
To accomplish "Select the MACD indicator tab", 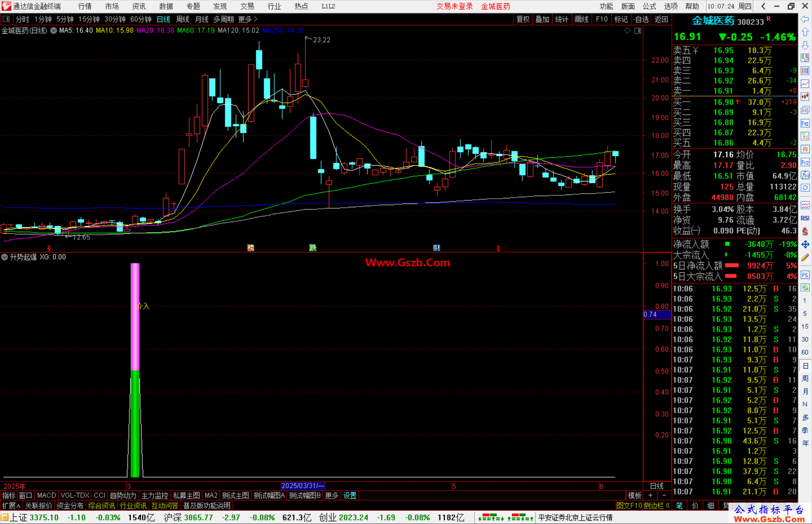I will pos(47,495).
